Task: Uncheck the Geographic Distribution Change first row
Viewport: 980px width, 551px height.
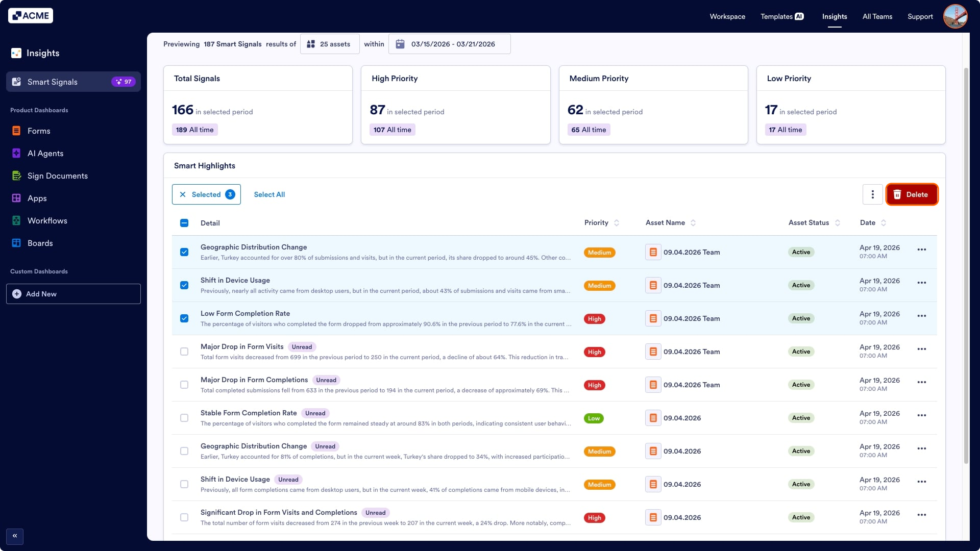Action: 184,252
